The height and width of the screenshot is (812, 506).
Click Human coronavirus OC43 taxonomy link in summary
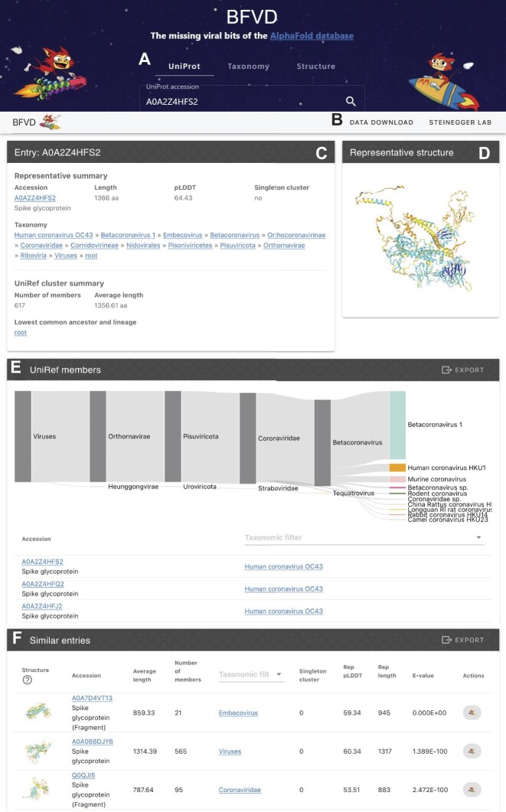point(54,235)
